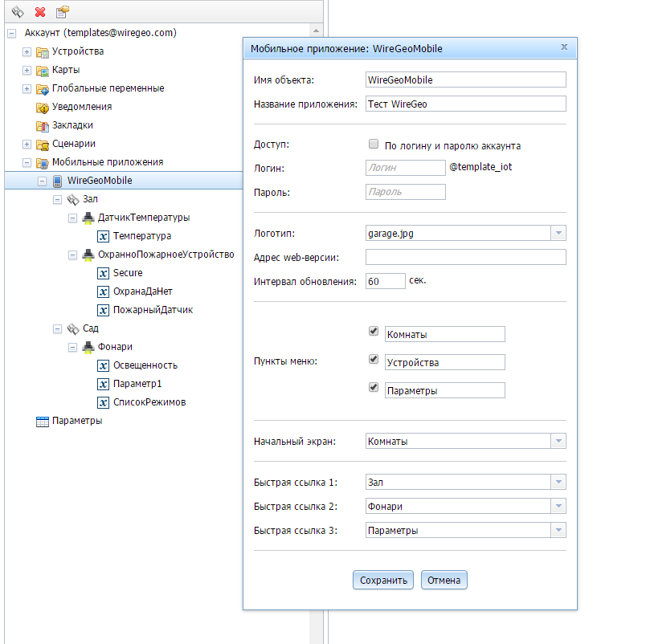Uncheck the Устройства menu item checkbox
This screenshot has width=646, height=644.
click(x=374, y=359)
